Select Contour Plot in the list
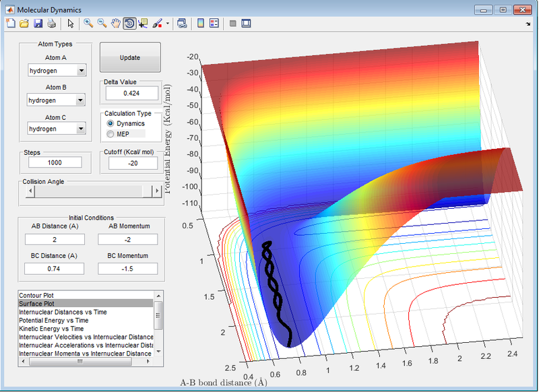The width and height of the screenshot is (539, 392). [x=86, y=295]
